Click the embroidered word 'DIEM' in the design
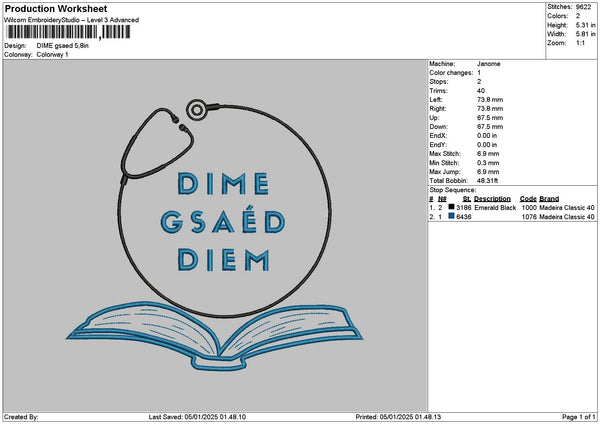The height and width of the screenshot is (424, 600). pos(224,260)
